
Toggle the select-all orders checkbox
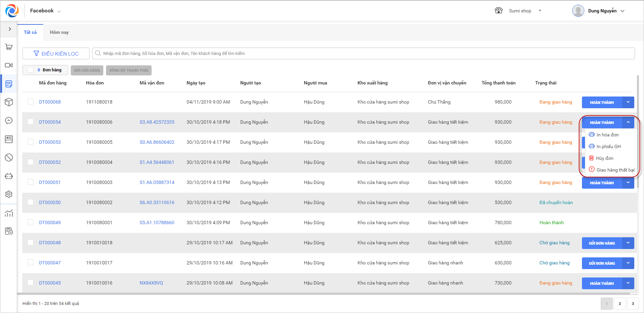click(31, 70)
